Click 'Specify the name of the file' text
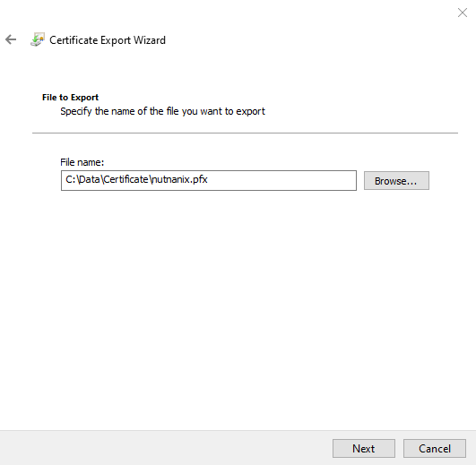The height and width of the screenshot is (465, 476). tap(119, 111)
